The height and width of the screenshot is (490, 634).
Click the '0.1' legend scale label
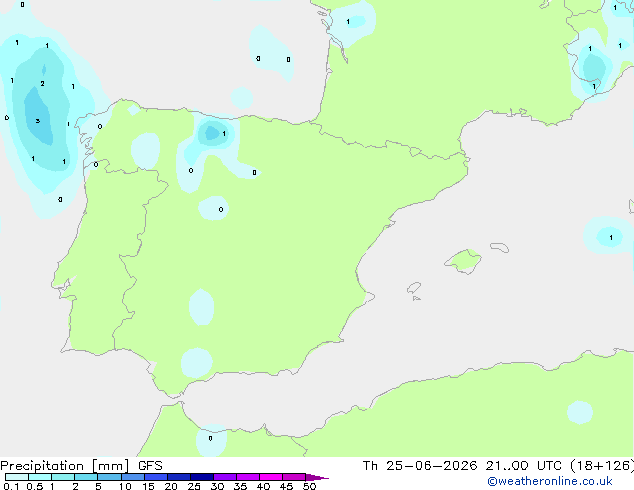(11, 486)
